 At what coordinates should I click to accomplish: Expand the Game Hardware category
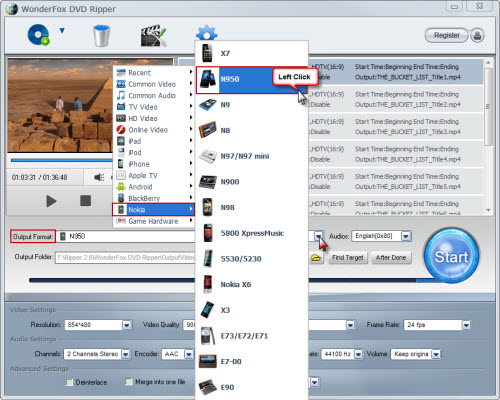click(x=154, y=221)
